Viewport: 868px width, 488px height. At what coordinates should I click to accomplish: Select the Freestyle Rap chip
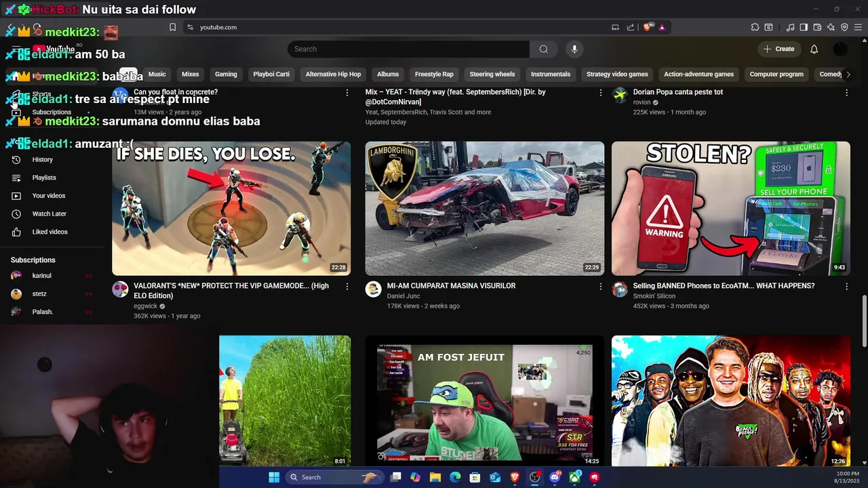pos(434,75)
